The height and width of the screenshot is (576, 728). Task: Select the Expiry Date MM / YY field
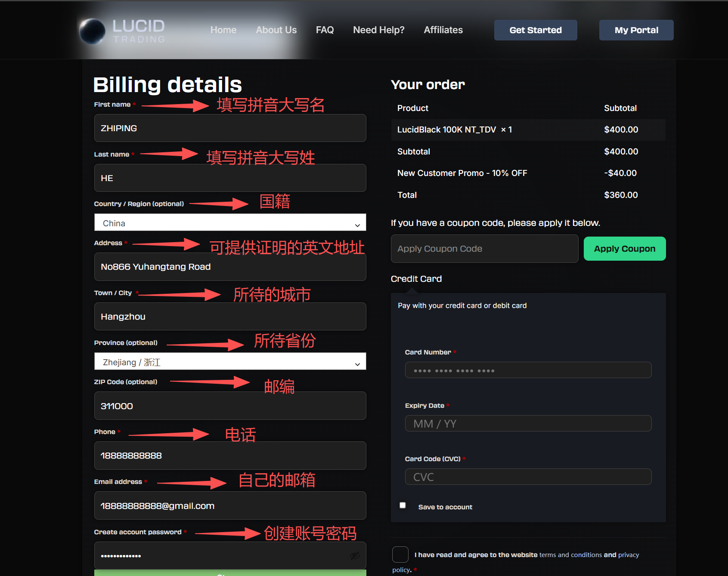click(528, 423)
